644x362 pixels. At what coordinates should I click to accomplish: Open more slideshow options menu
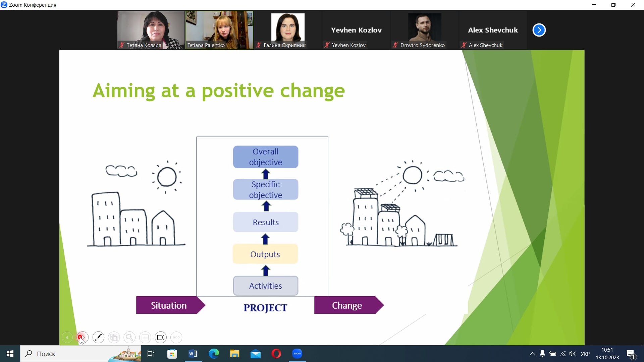176,337
